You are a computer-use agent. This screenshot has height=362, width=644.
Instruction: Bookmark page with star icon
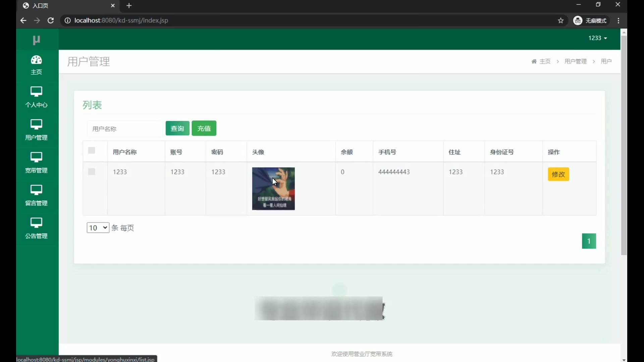560,20
